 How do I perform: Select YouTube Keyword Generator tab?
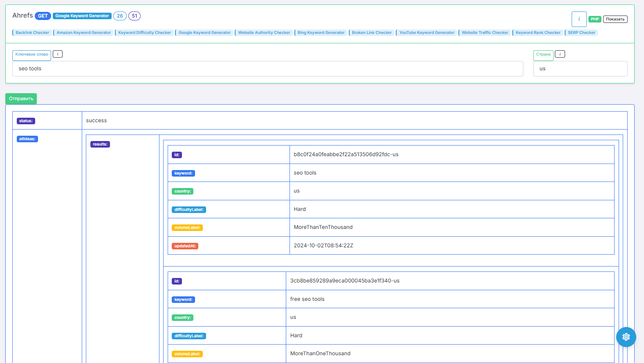click(x=426, y=33)
